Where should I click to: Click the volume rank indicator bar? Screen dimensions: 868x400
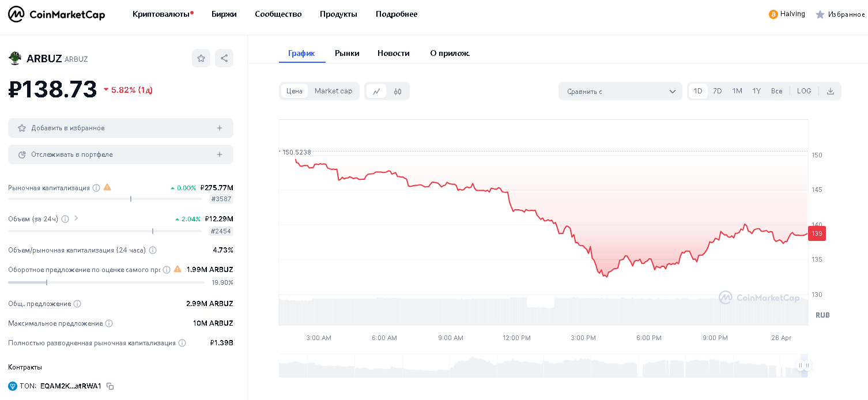pos(105,231)
